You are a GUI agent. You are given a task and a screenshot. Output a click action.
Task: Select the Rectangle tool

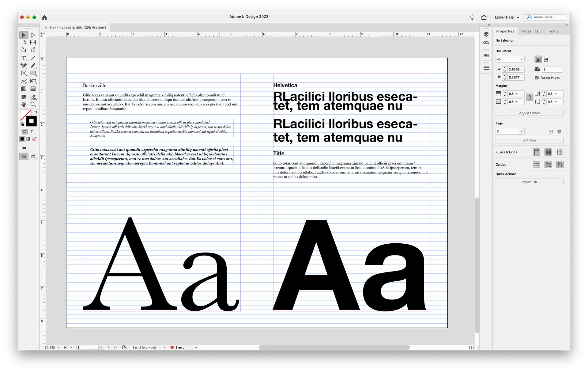point(33,73)
